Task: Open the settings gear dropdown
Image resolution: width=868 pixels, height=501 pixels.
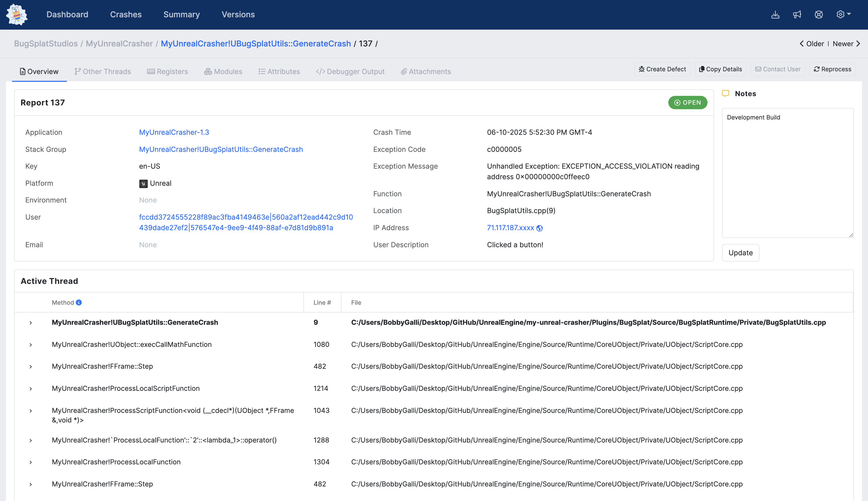Action: [843, 15]
